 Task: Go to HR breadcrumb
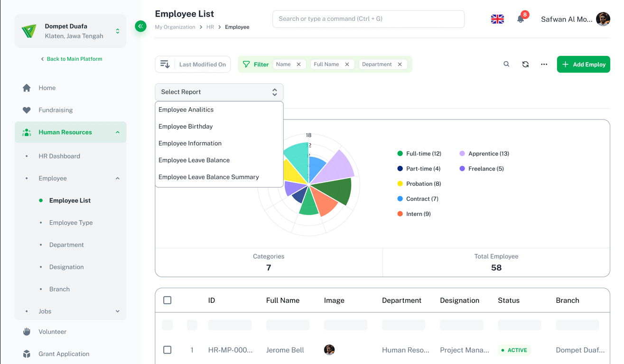click(210, 27)
